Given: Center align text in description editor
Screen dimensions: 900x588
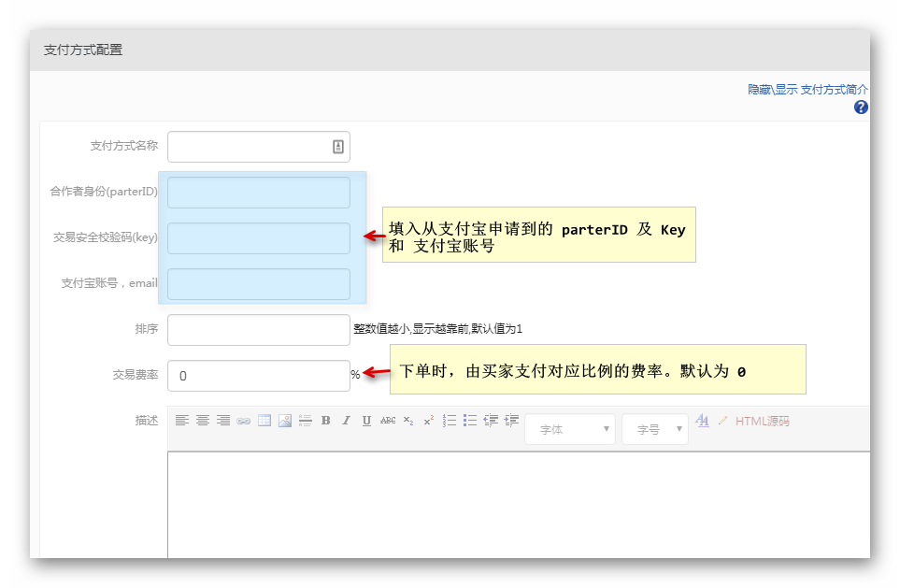Looking at the screenshot, I should coord(203,421).
